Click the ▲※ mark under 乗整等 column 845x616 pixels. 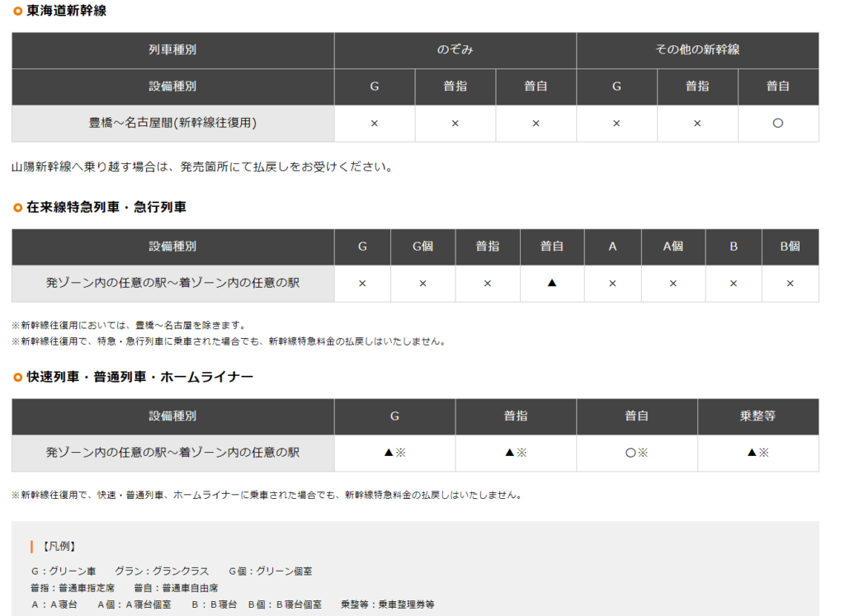coord(758,453)
